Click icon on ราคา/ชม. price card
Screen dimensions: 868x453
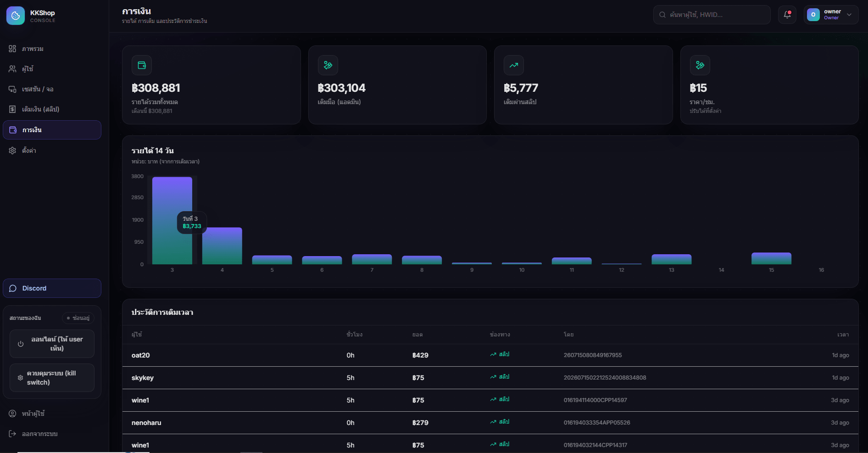click(x=700, y=65)
